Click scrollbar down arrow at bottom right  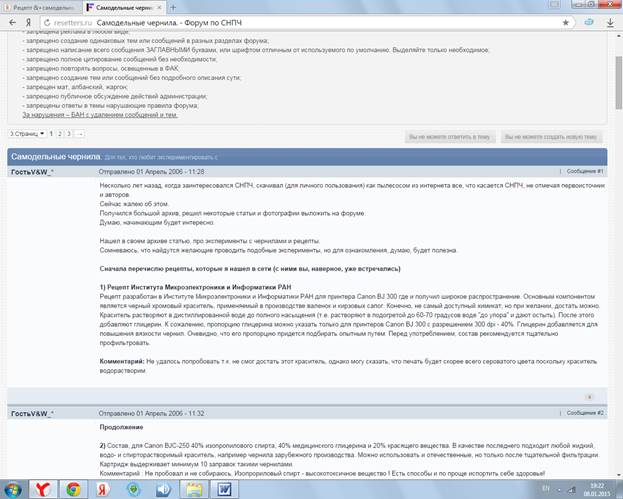pos(619,475)
